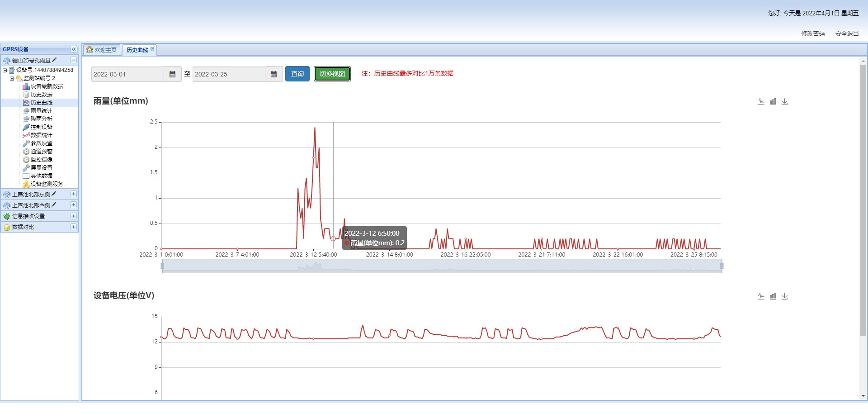Expand the 信息接收设置 accordion section
868x414 pixels.
point(73,216)
